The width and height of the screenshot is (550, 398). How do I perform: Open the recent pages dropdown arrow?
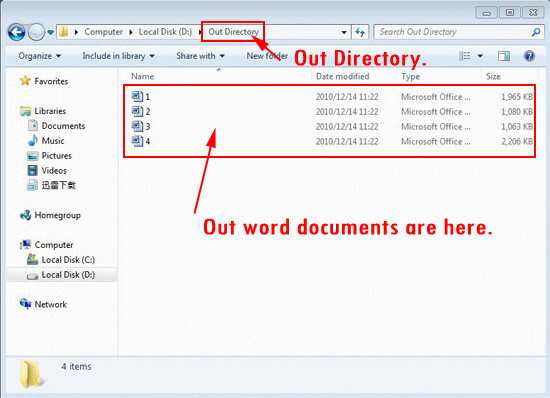point(51,33)
